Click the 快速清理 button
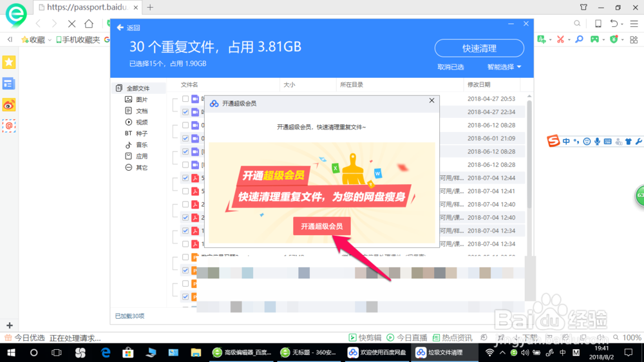Screen dimensions: 644x362 pos(479,48)
